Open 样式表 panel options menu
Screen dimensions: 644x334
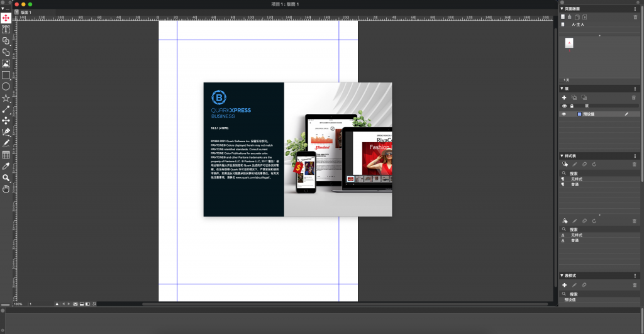click(635, 156)
